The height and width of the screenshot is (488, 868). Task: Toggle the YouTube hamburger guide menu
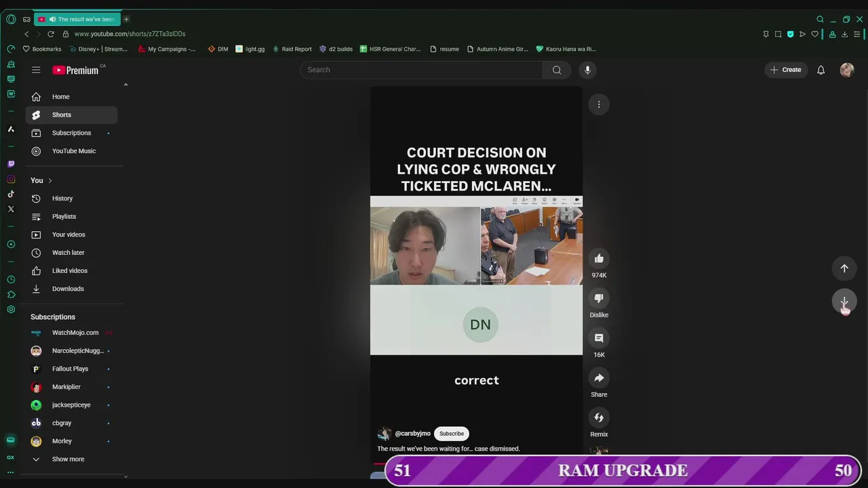tap(36, 70)
